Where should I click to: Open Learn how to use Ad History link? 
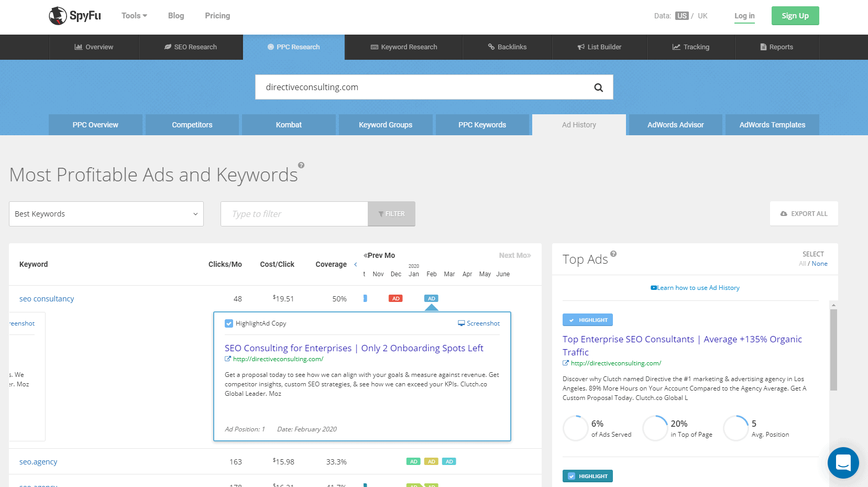tap(695, 288)
